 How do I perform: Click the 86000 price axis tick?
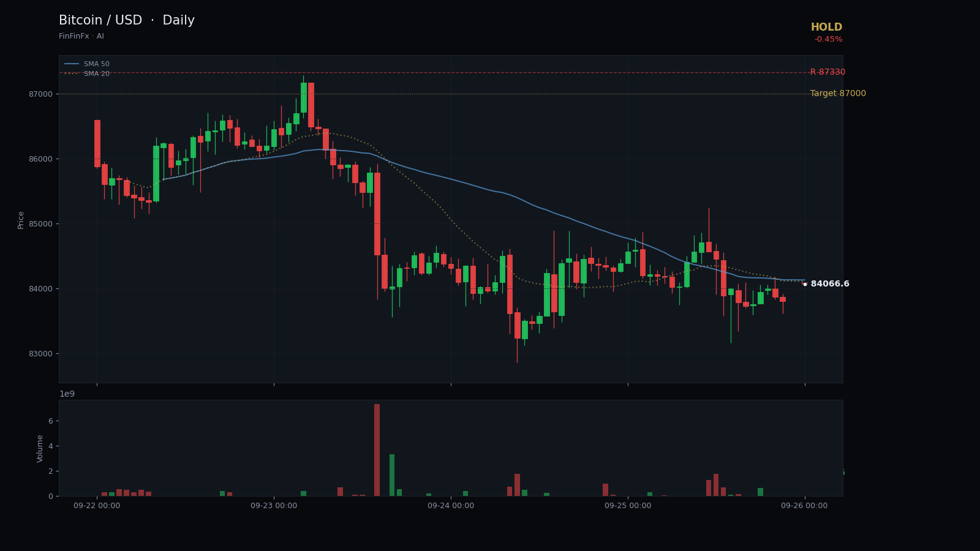[x=42, y=159]
